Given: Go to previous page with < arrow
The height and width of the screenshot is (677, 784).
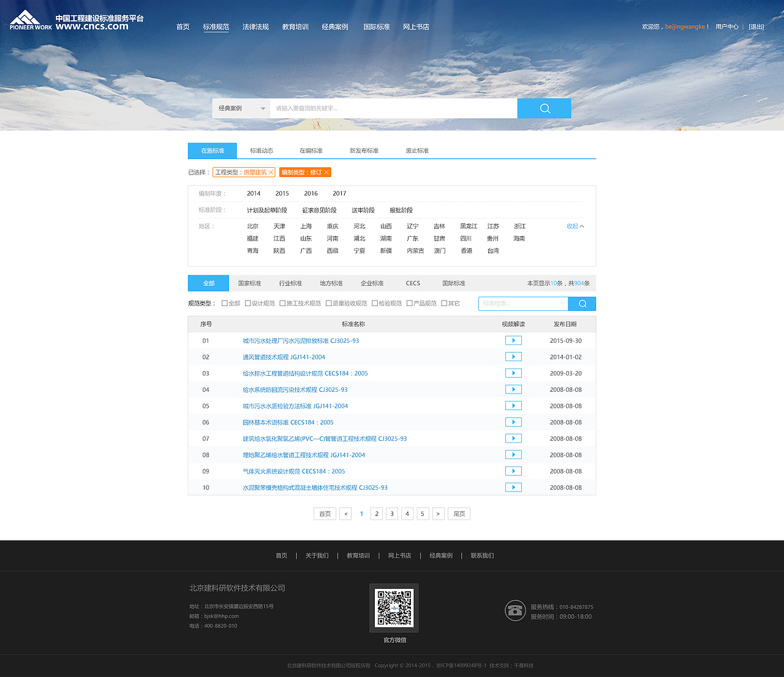Looking at the screenshot, I should [x=346, y=514].
